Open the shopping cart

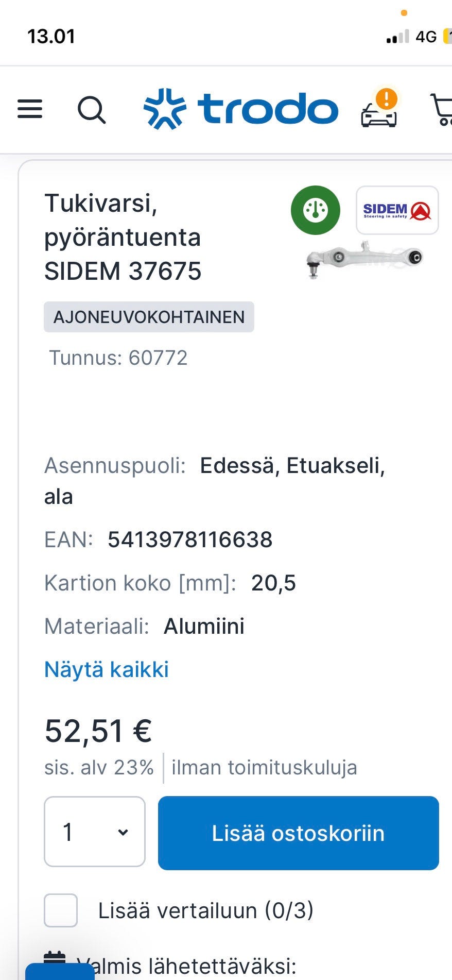[x=442, y=110]
